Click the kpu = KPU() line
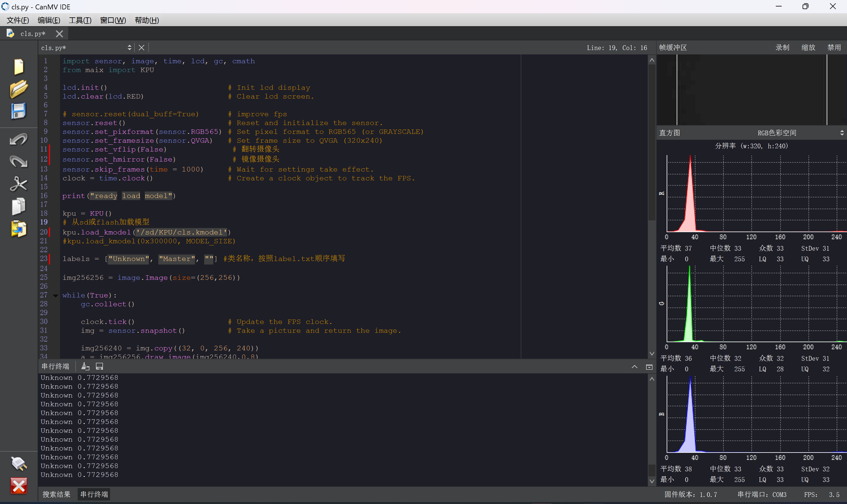The height and width of the screenshot is (504, 847). pos(87,213)
